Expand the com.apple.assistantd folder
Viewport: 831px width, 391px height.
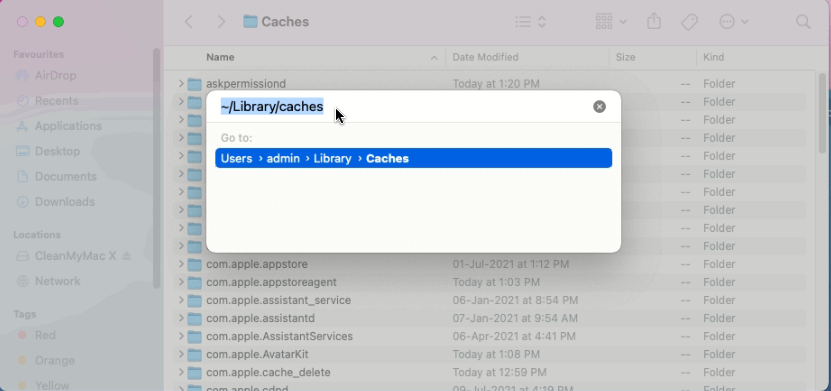click(181, 318)
